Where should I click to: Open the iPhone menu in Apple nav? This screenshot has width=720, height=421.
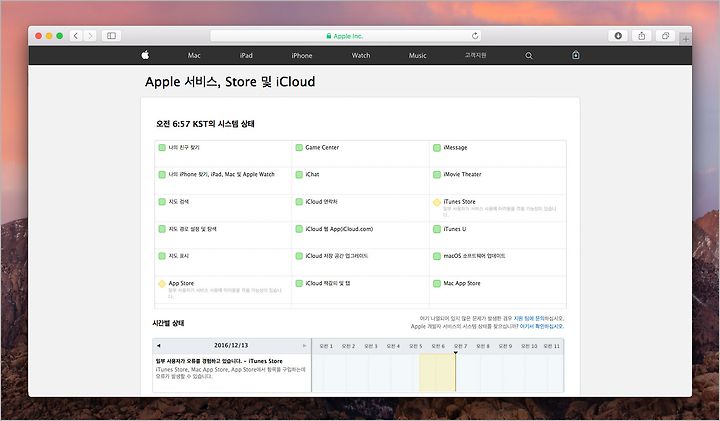pos(302,56)
